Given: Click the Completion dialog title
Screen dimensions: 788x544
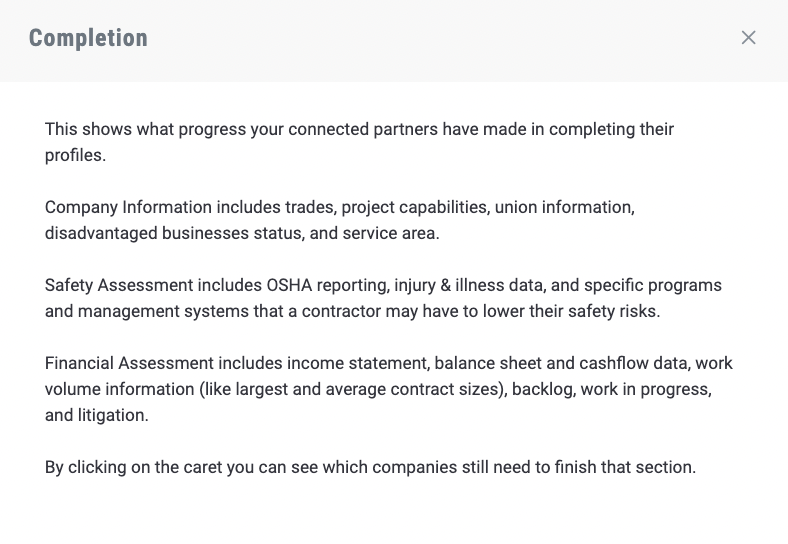Looking at the screenshot, I should pyautogui.click(x=88, y=38).
